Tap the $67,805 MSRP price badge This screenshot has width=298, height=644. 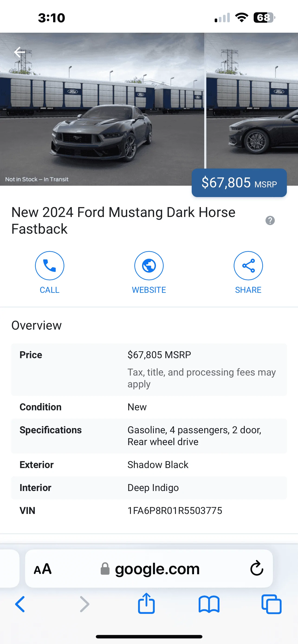pyautogui.click(x=239, y=183)
